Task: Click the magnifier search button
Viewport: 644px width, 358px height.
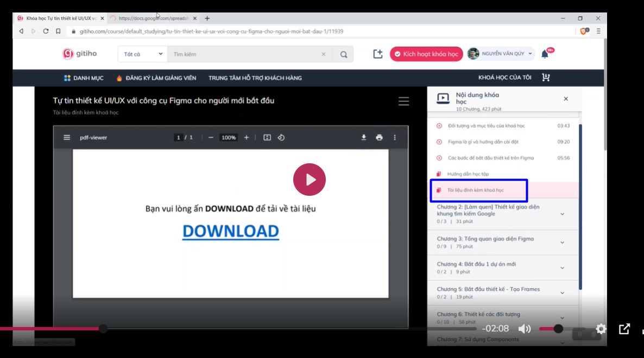Action: (344, 54)
